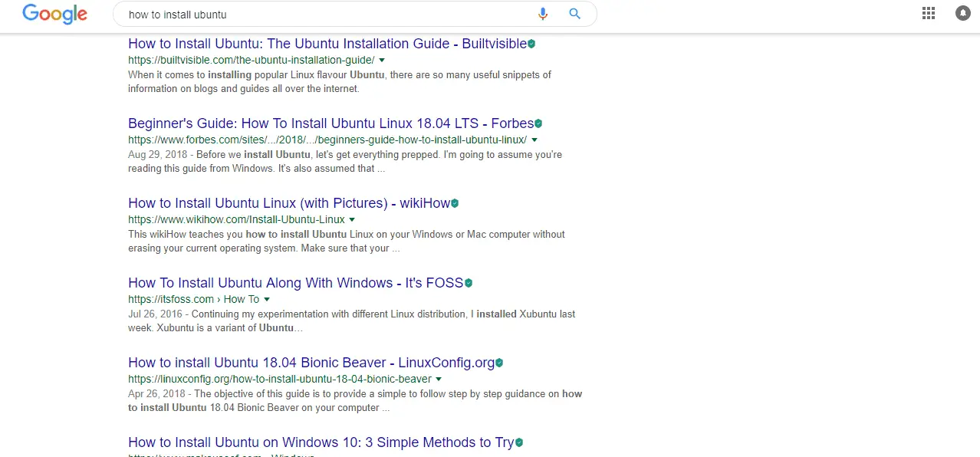Open the Google apps grid
Image resolution: width=980 pixels, height=457 pixels.
click(929, 13)
